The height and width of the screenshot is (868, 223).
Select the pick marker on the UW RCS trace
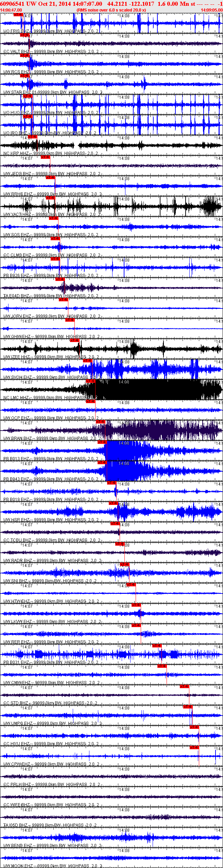pos(25,55)
